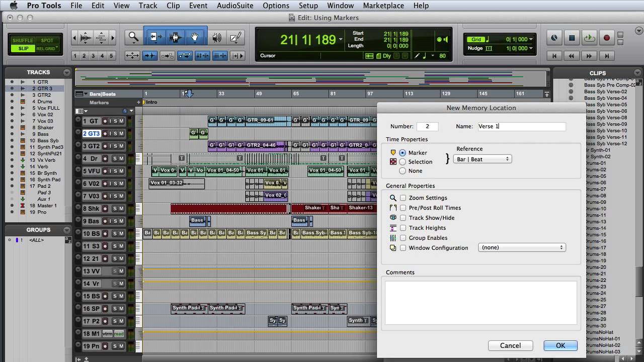The height and width of the screenshot is (362, 644).
Task: Click the Record transport button
Action: pos(606,38)
